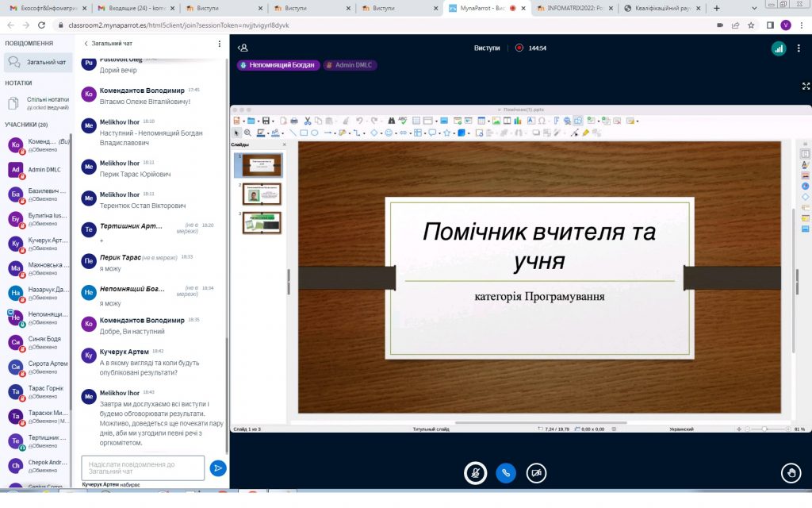Make the presentation fullscreen
812x508 pixels.
click(806, 86)
